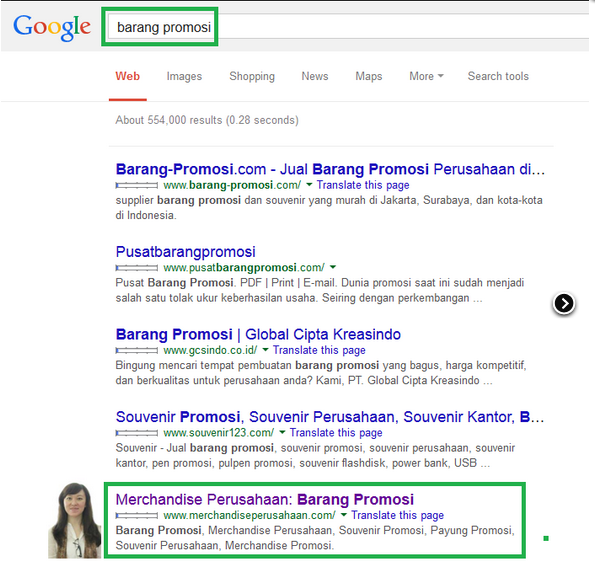Expand dropdown arrow next to pusatbarangpromosi.com URL
The width and height of the screenshot is (595, 573).
(x=333, y=267)
